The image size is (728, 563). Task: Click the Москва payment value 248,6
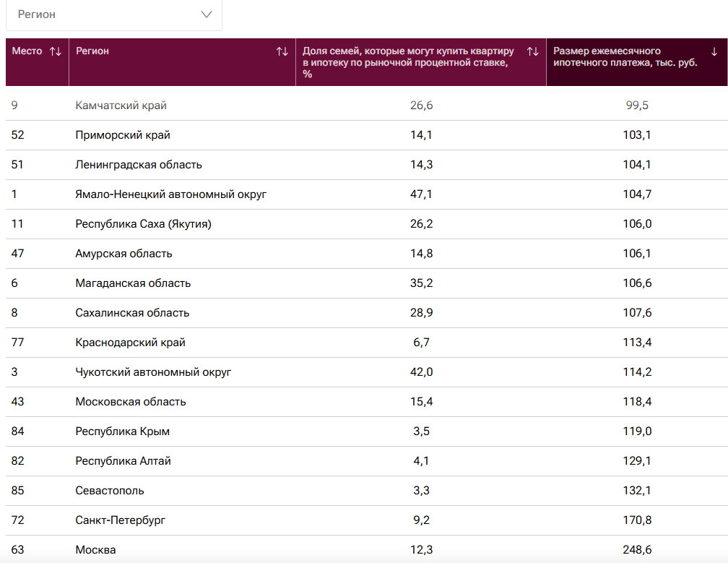point(637,550)
